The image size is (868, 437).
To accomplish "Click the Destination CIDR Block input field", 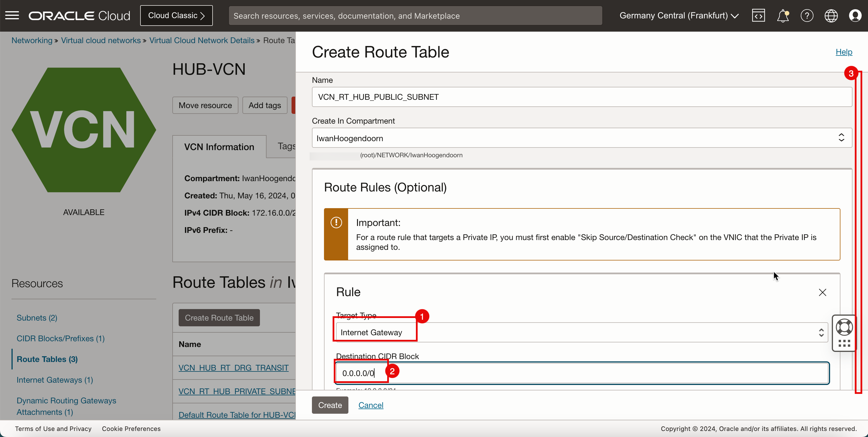I will pos(581,373).
